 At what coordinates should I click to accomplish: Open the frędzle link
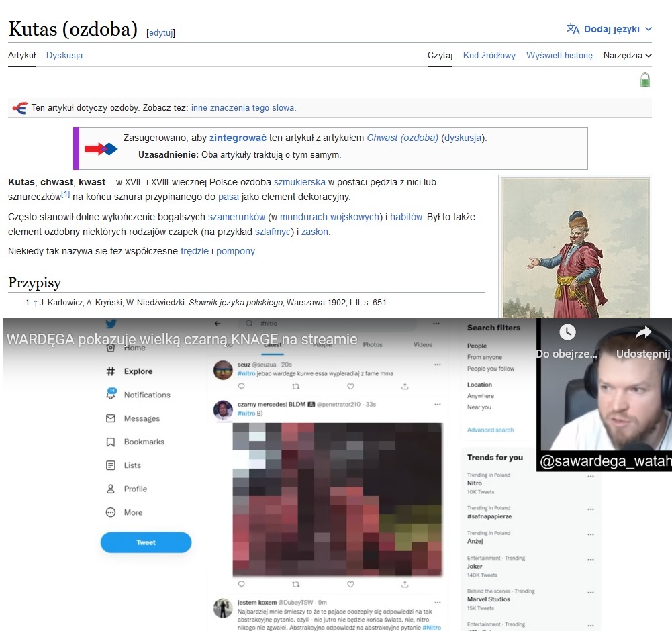[195, 251]
